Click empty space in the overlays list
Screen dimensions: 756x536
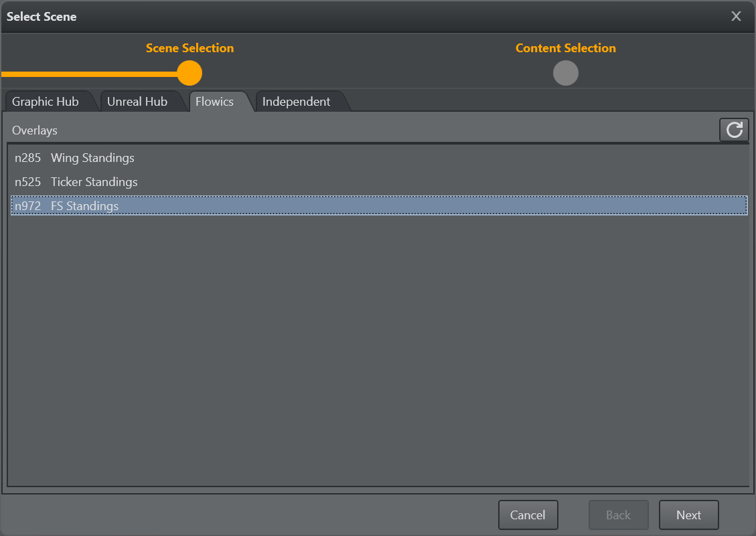[x=378, y=348]
